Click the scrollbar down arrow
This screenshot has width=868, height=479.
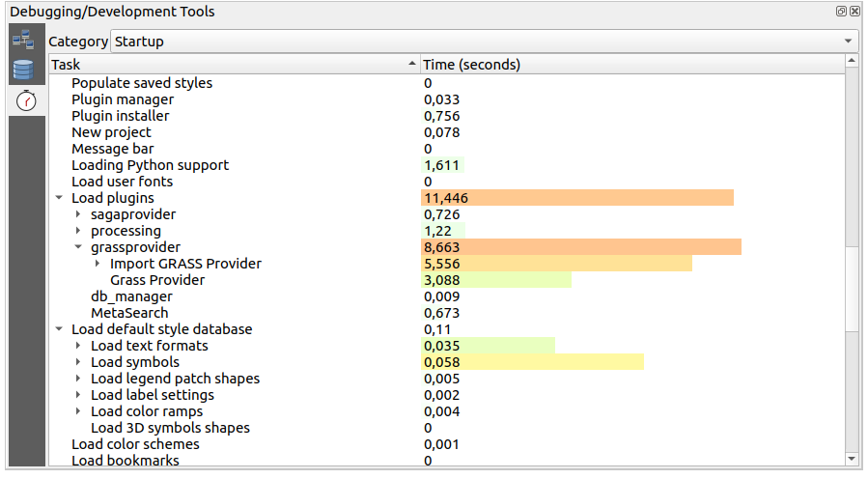pyautogui.click(x=852, y=459)
